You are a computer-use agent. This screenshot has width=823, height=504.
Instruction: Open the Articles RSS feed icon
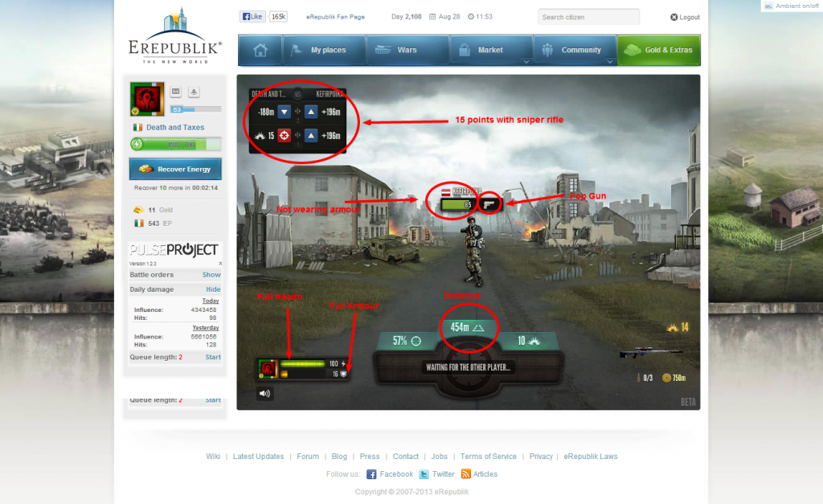point(465,474)
